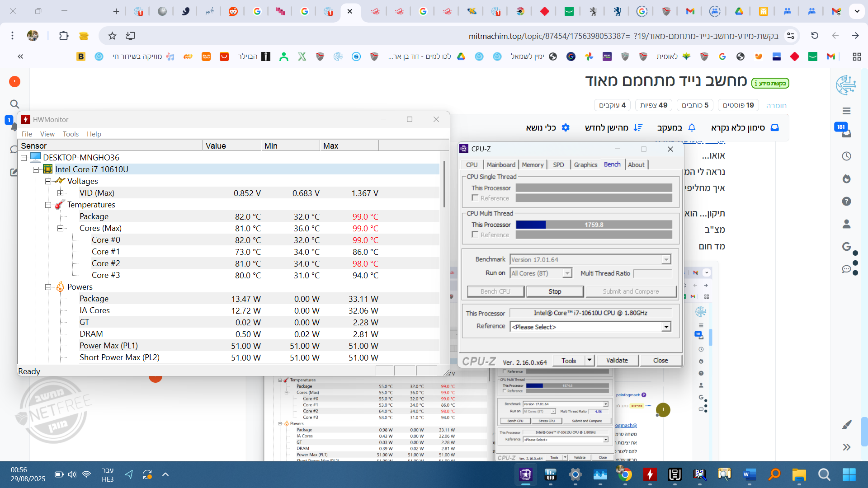
Task: Open the Tools dropdown arrow in CPU-Z
Action: (x=589, y=360)
